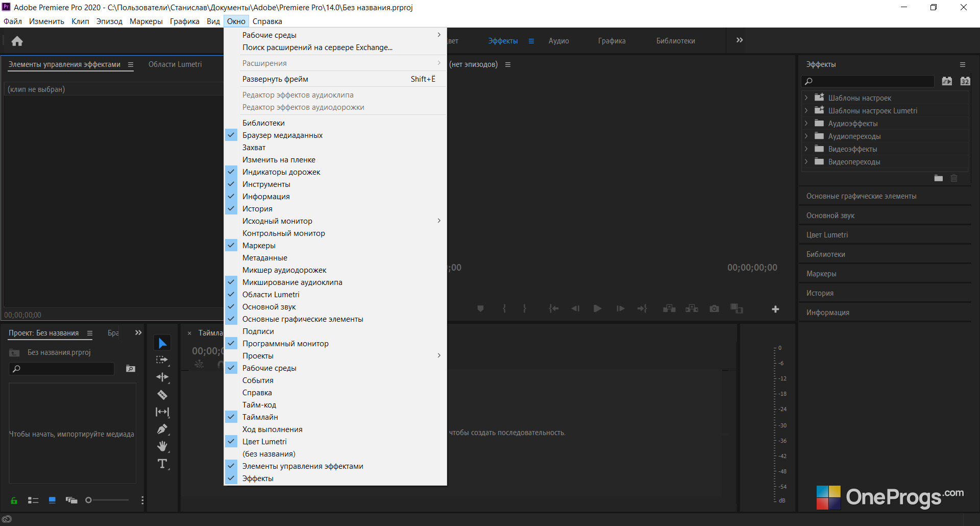The height and width of the screenshot is (526, 980).
Task: Expand the Аудиоэффекты folder
Action: pyautogui.click(x=806, y=123)
